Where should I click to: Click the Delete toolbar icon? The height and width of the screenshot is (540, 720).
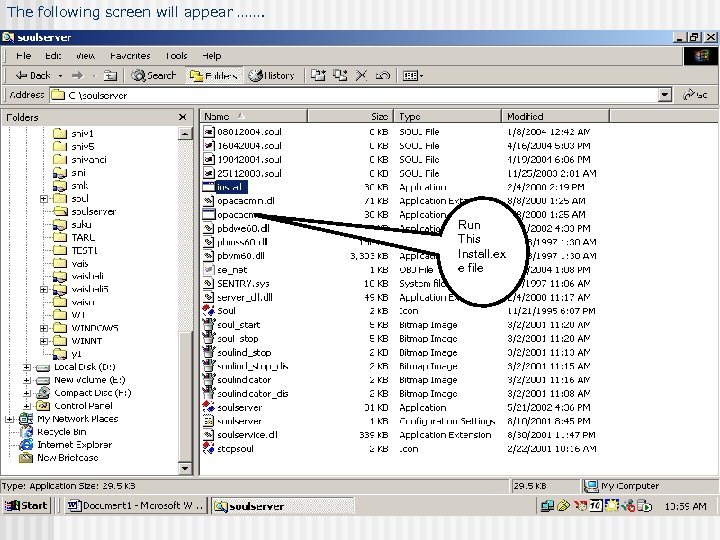[x=361, y=75]
